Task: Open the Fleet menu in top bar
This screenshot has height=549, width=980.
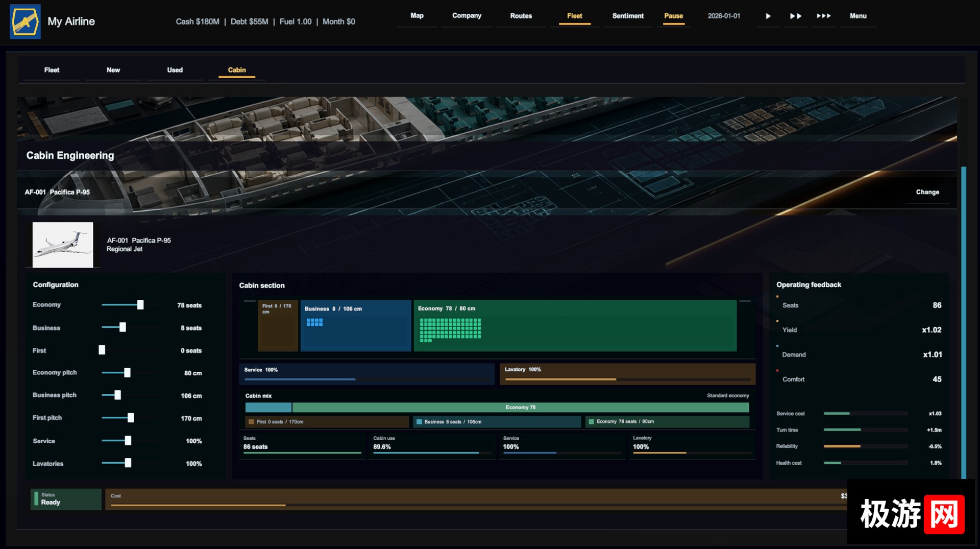Action: coord(574,16)
